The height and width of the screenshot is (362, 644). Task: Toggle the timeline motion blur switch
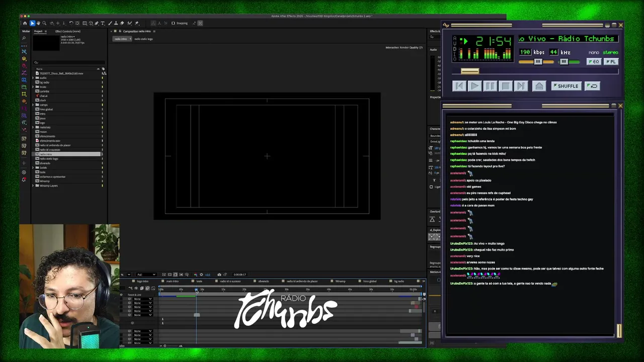(x=147, y=289)
